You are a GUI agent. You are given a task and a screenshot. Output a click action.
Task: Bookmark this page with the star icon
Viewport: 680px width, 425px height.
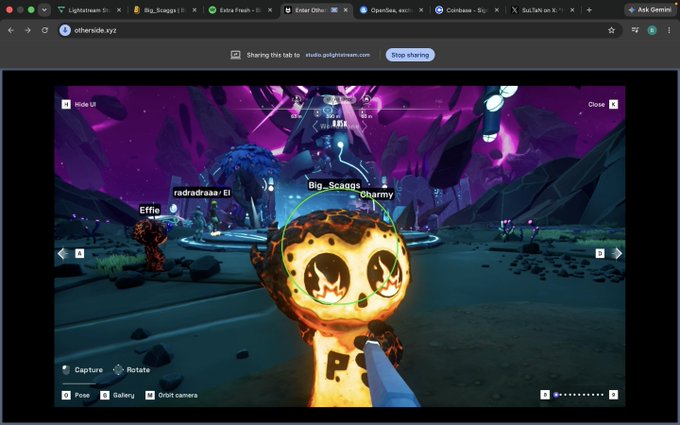coord(611,30)
